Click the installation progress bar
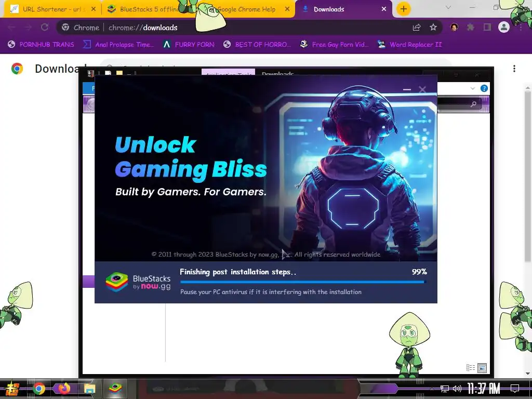Viewport: 532px width, 399px height. click(303, 282)
